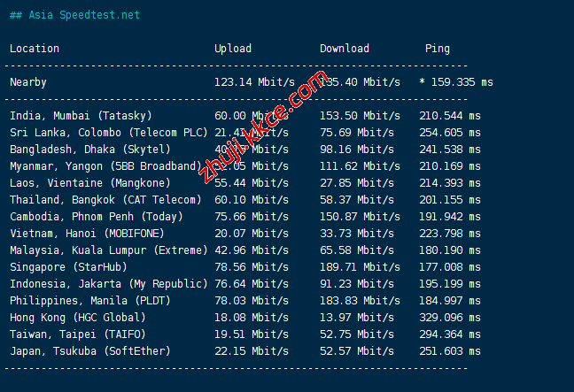
Task: Click Singapore (StarHub) download 189.71 Mbit/s
Action: [360, 267]
